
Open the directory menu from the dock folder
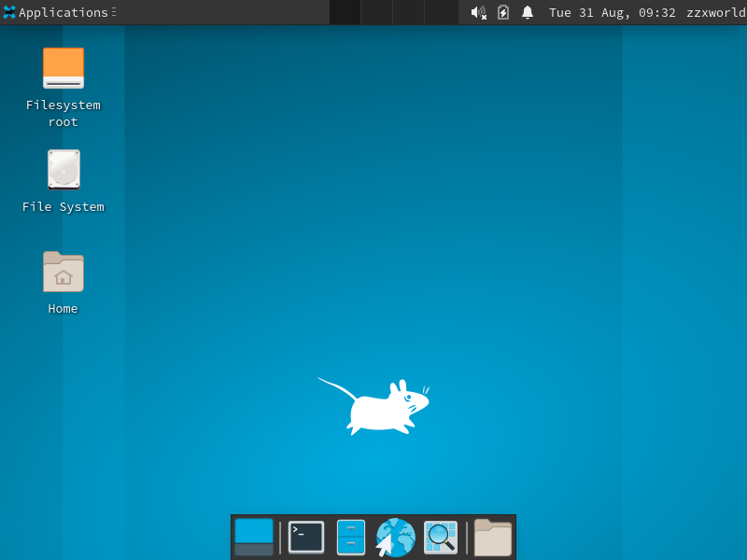point(492,538)
